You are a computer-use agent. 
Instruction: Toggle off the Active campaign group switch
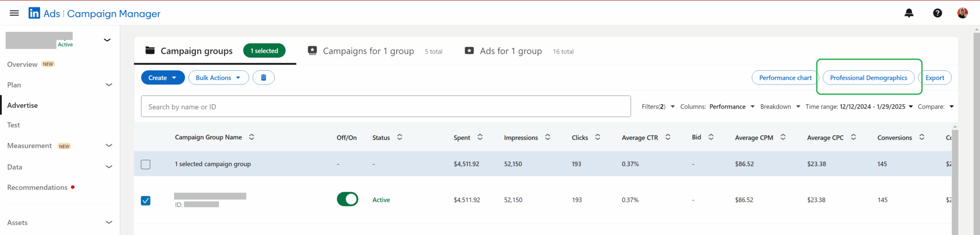[347, 199]
